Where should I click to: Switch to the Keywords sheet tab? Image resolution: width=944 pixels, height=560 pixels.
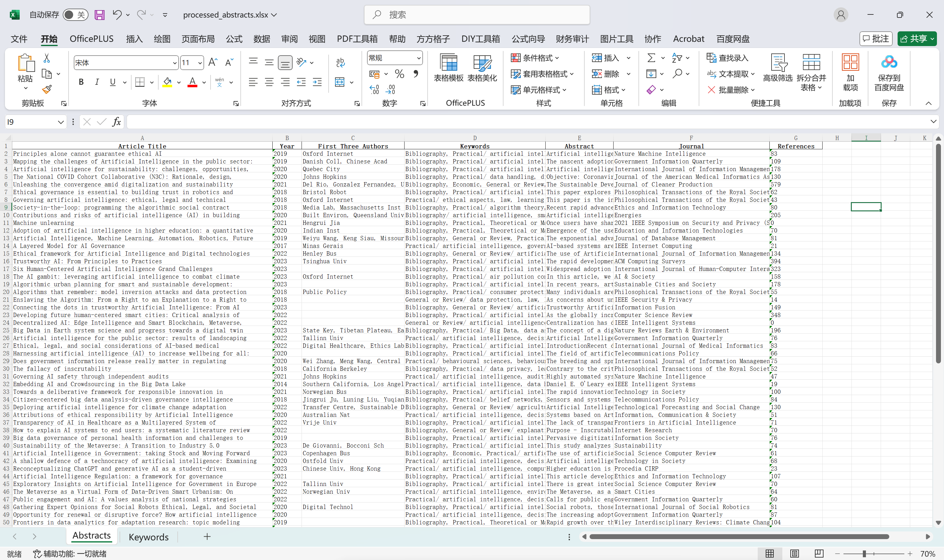(x=148, y=537)
